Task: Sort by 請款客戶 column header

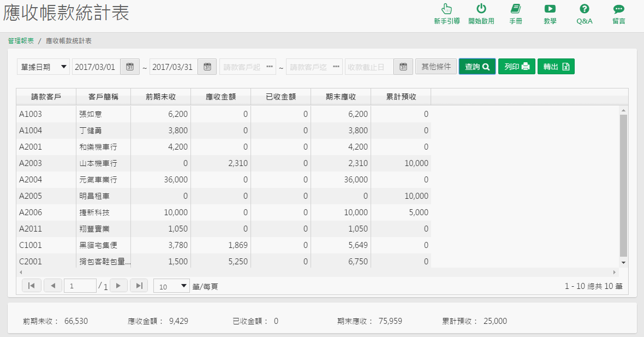Action: point(46,97)
